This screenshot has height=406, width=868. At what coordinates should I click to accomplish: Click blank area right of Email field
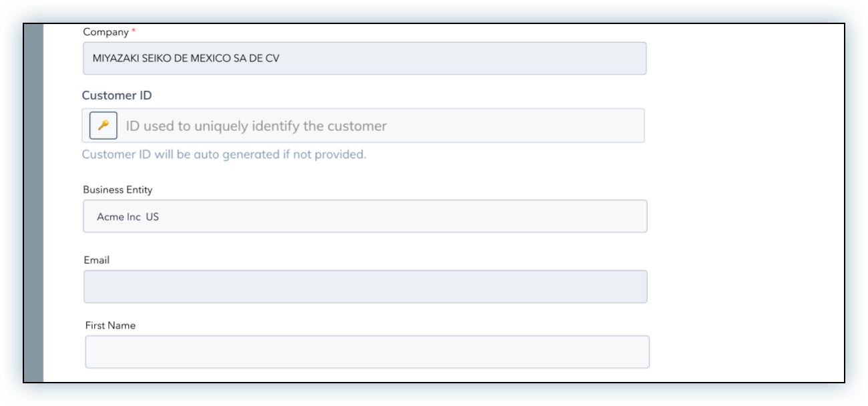(x=741, y=286)
